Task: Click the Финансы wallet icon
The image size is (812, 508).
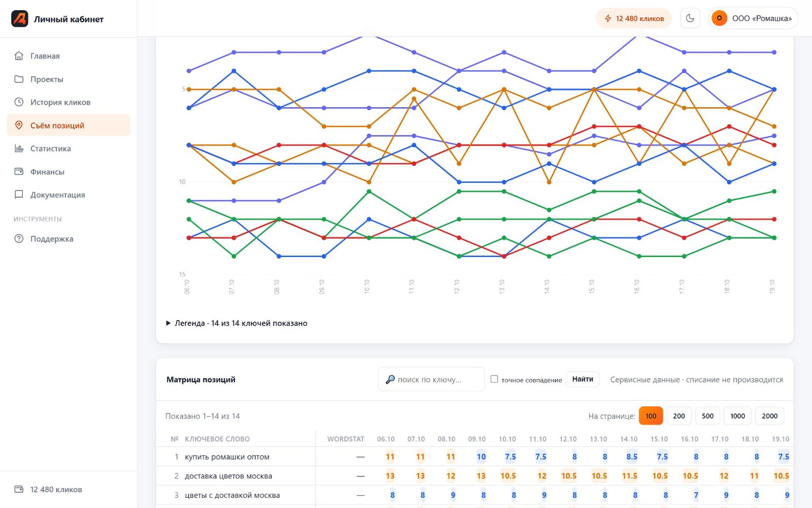Action: coord(19,172)
